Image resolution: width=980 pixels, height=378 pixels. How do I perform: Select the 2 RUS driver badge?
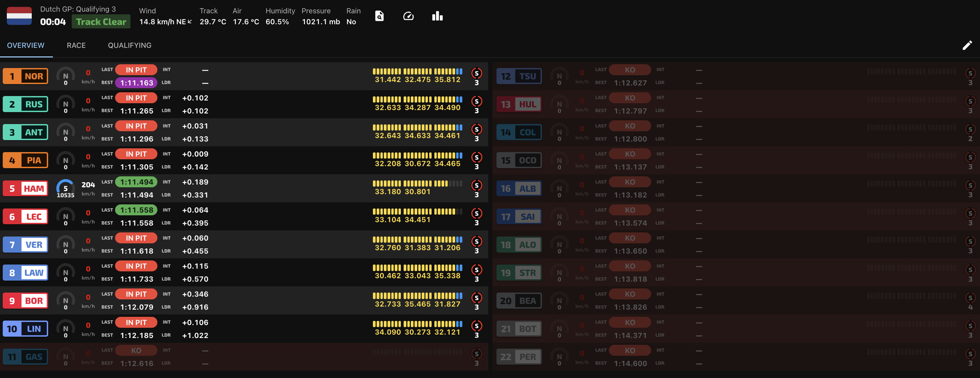click(26, 104)
